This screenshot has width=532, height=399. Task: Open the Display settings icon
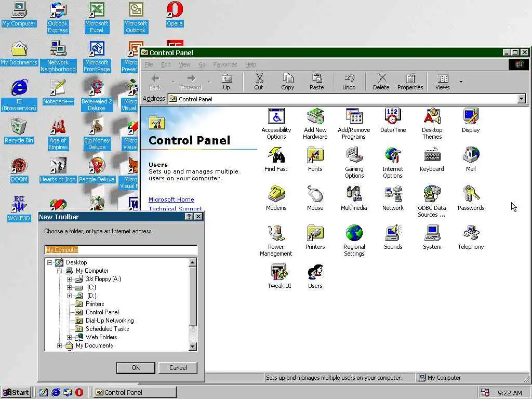(471, 121)
